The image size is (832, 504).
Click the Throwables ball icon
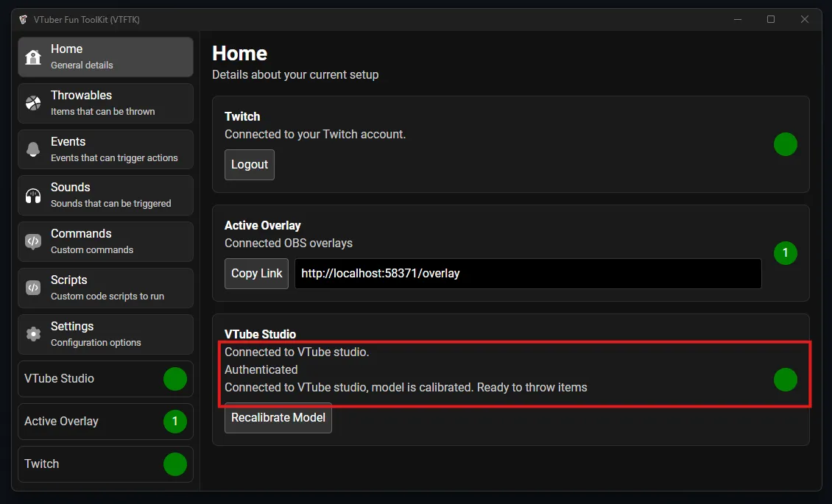click(33, 103)
